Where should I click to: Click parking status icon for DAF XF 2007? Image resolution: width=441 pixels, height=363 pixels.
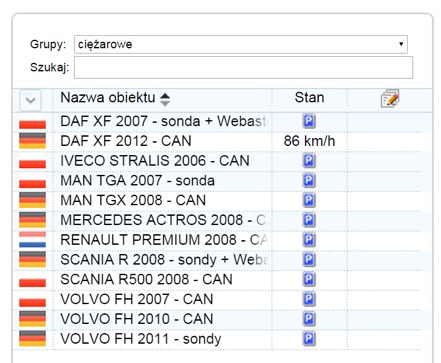pos(309,121)
